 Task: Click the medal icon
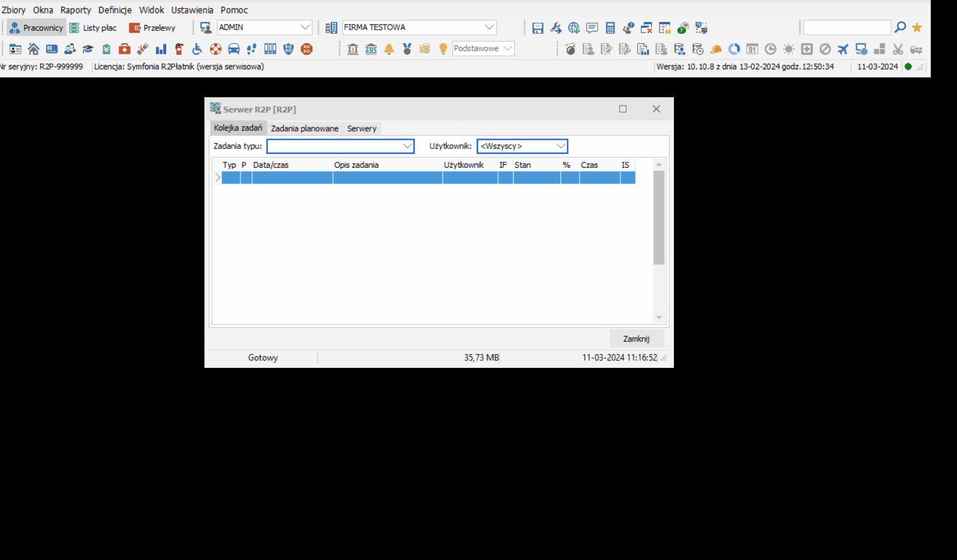[407, 49]
